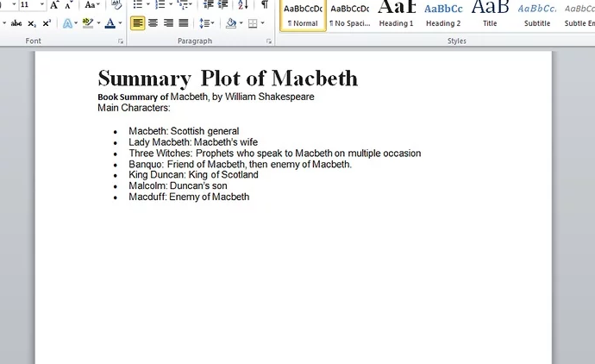Toggle Justify alignment
The image size is (595, 364).
click(x=184, y=23)
